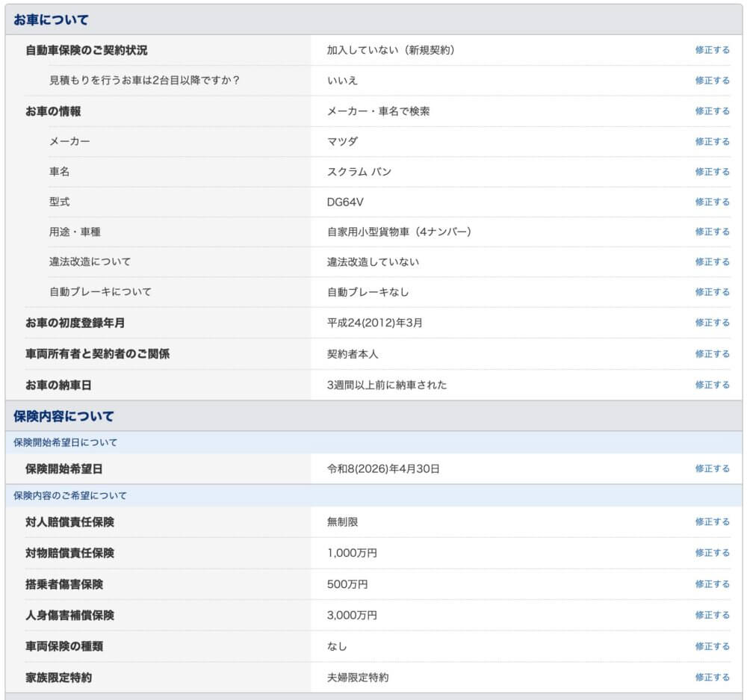Edit the お車の納車日 entry

(x=712, y=385)
